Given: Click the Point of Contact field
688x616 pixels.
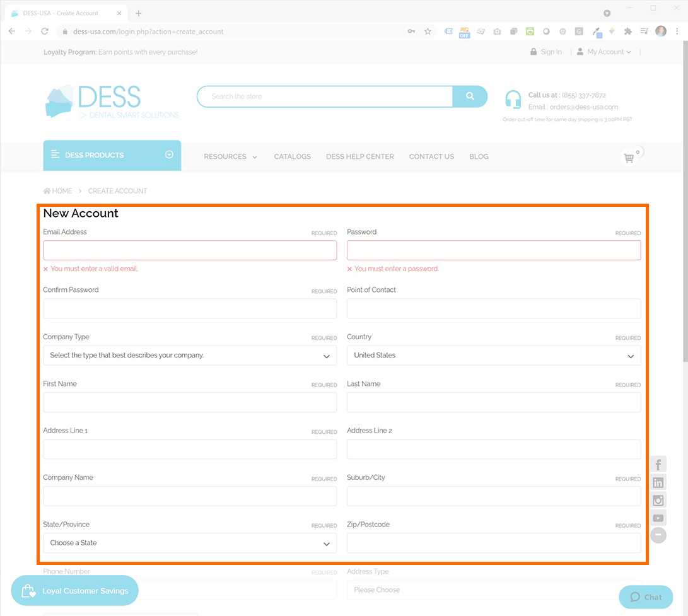Looking at the screenshot, I should [494, 308].
